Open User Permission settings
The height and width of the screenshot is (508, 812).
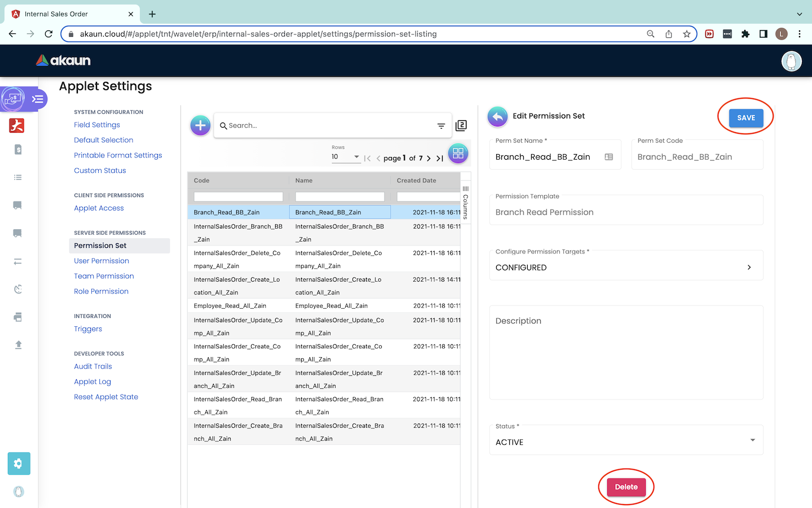point(101,261)
